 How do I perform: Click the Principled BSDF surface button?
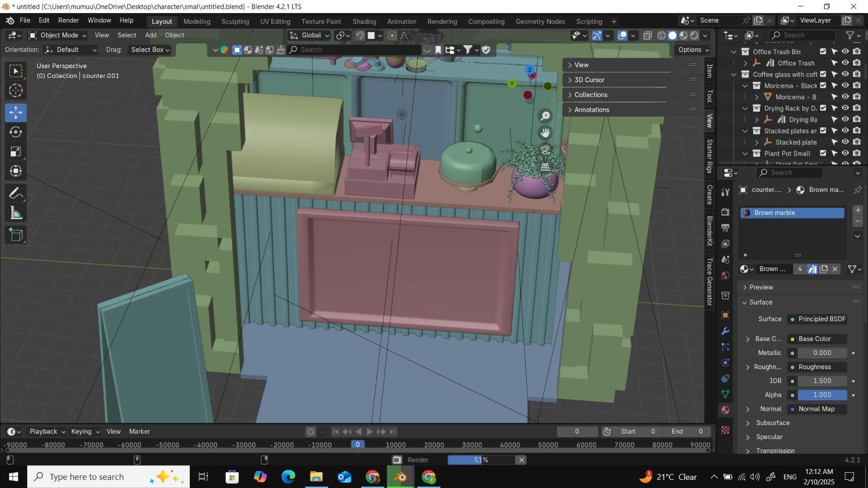pyautogui.click(x=817, y=319)
